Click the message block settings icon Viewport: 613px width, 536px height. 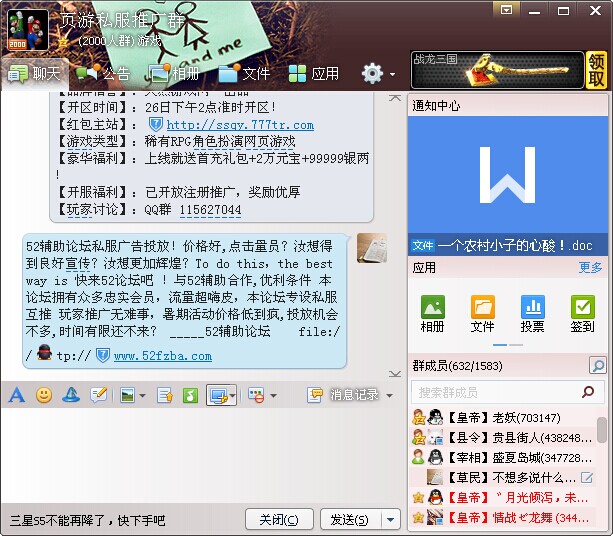pos(256,395)
